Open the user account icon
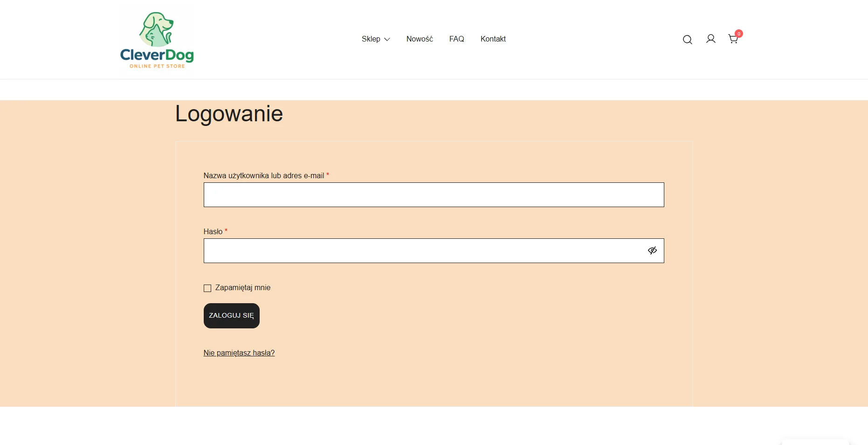This screenshot has width=868, height=445. [710, 39]
